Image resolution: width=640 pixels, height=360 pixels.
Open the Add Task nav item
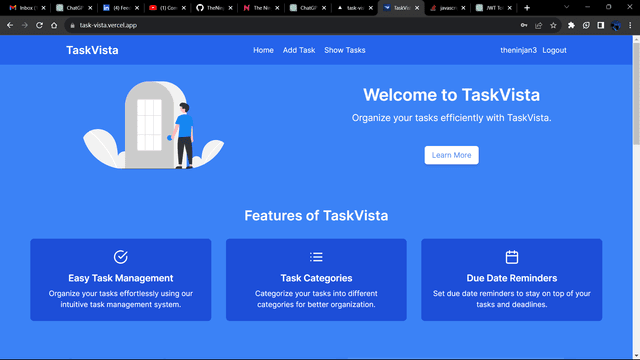[299, 50]
